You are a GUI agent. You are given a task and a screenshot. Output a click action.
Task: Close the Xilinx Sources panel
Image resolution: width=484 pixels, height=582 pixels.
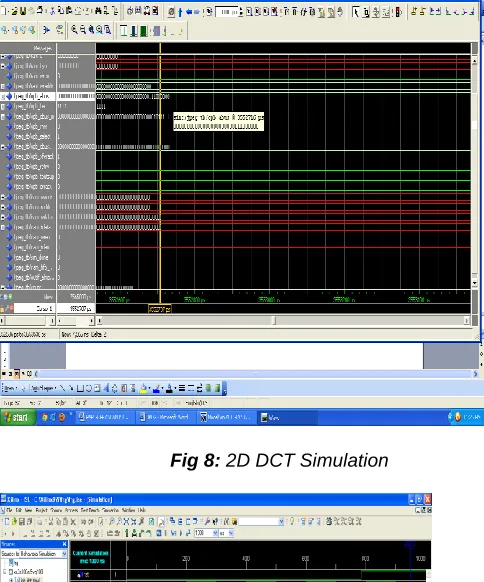[x=64, y=544]
